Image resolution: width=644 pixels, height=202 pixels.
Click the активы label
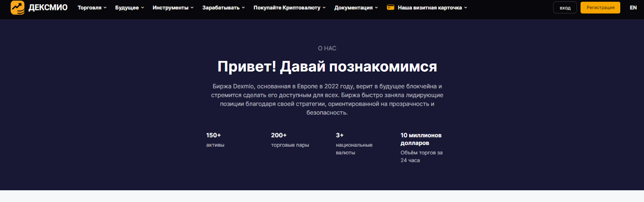215,145
